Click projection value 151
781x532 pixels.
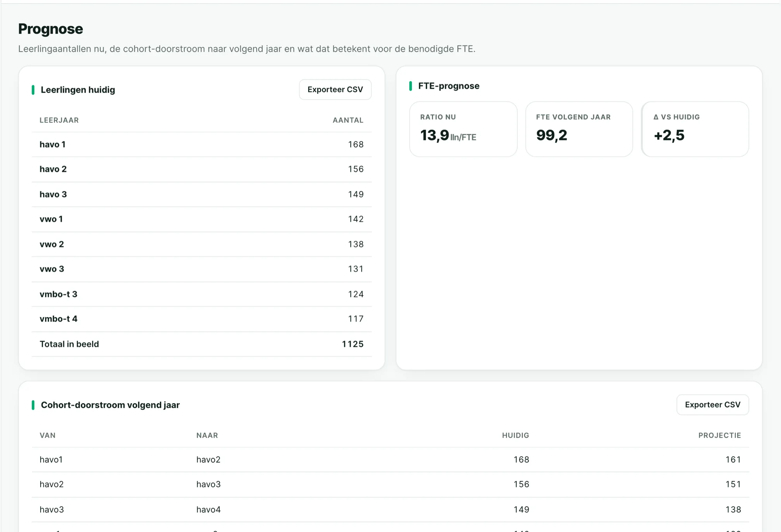(733, 484)
